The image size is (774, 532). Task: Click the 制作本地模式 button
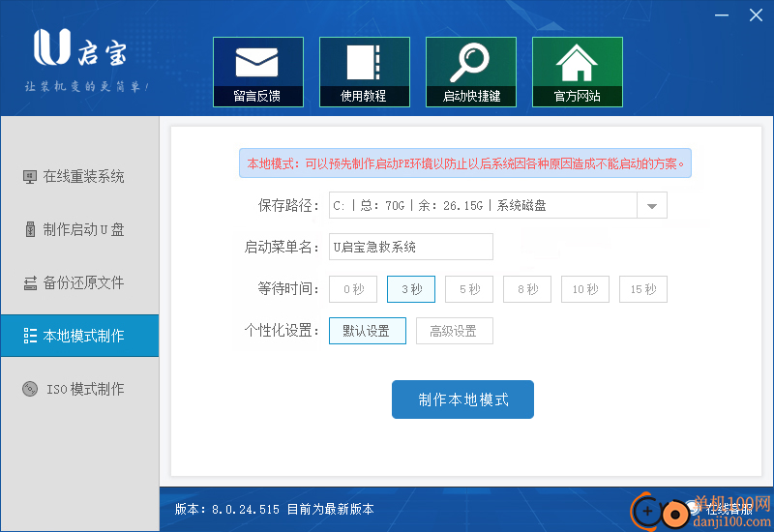point(462,399)
